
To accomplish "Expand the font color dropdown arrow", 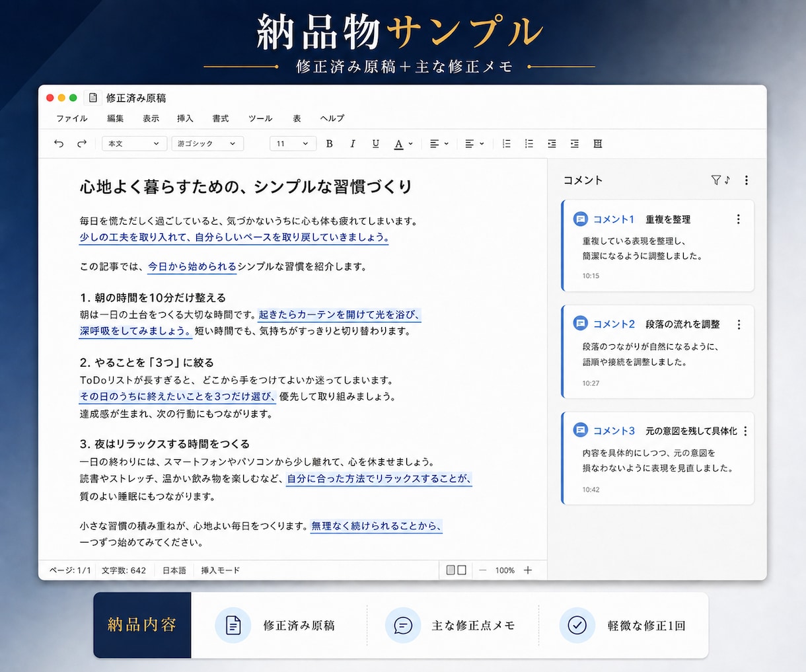I will [410, 144].
